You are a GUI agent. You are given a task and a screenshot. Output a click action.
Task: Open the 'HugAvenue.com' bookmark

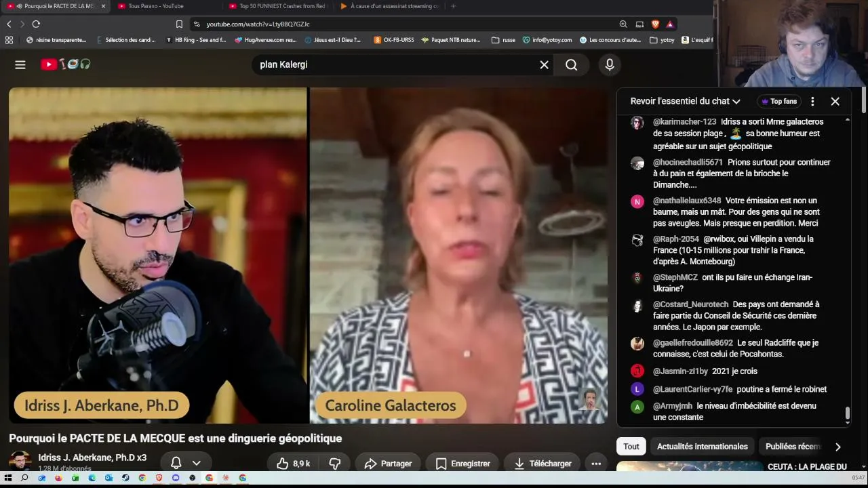click(x=266, y=40)
